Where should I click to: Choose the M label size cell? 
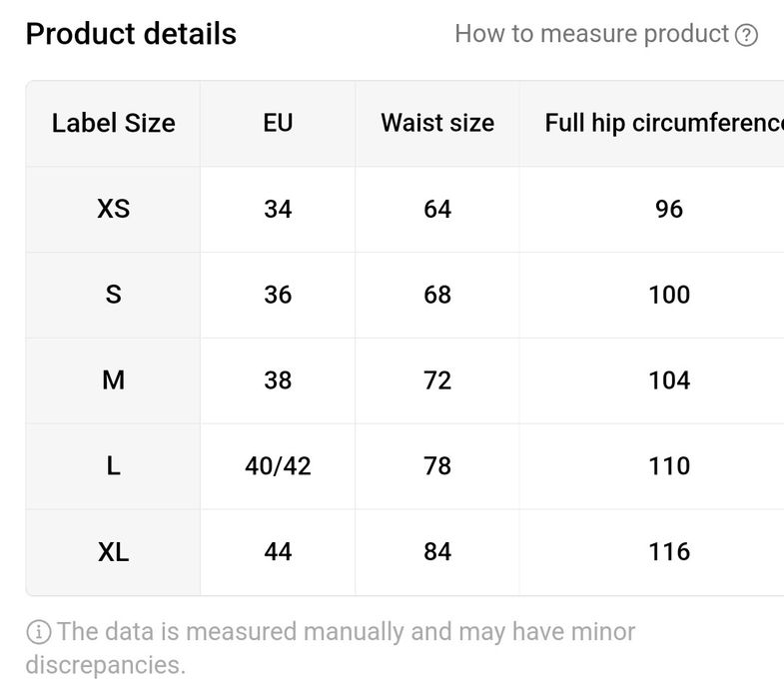pos(113,380)
